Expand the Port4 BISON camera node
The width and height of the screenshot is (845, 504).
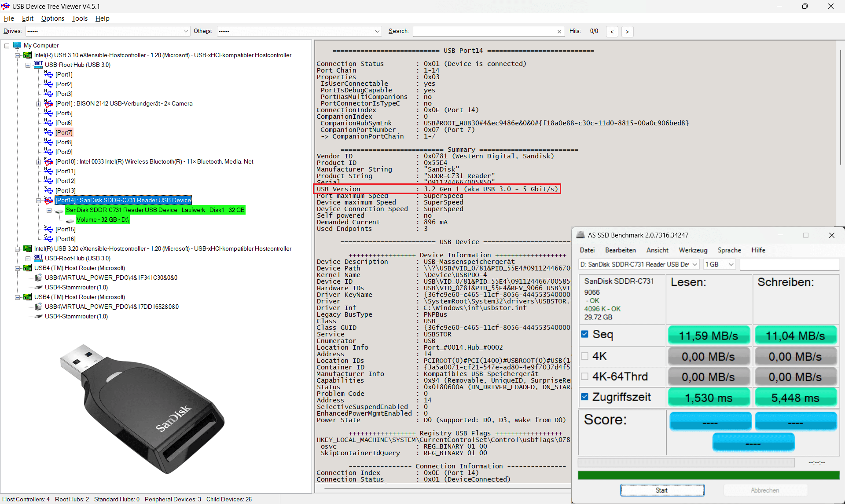[39, 104]
